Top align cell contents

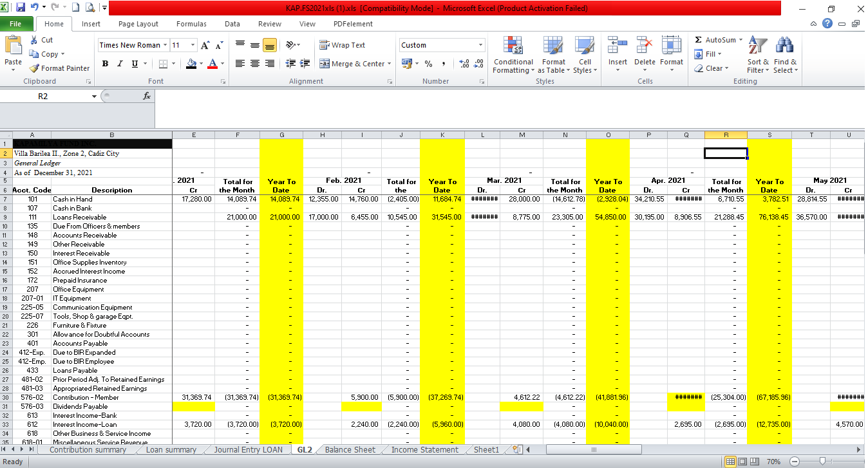240,45
